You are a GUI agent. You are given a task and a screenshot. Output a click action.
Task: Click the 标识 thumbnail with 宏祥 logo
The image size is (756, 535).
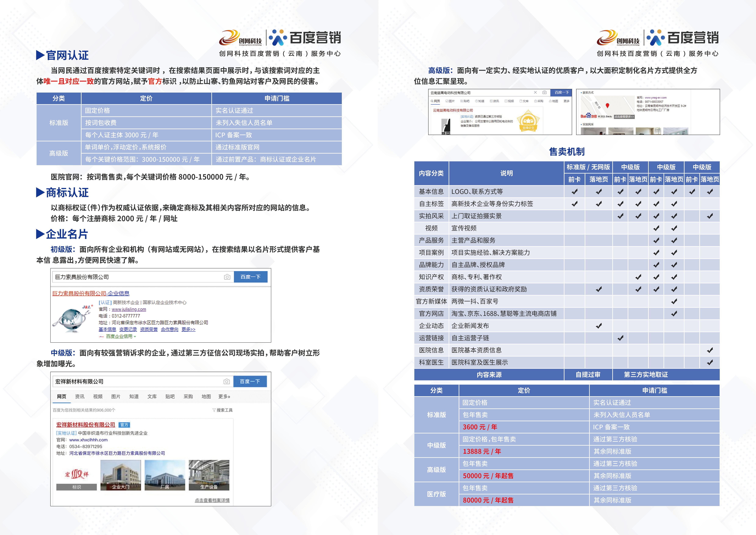click(76, 475)
